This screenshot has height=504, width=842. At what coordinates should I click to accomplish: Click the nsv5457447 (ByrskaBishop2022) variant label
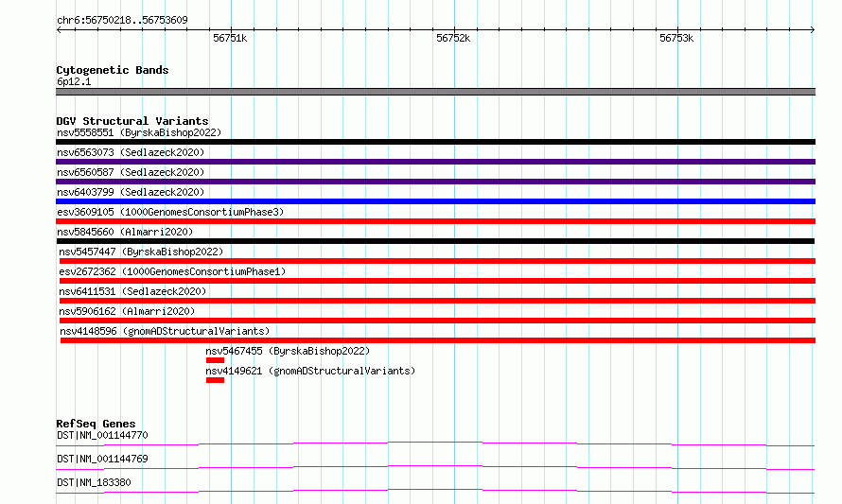[141, 252]
